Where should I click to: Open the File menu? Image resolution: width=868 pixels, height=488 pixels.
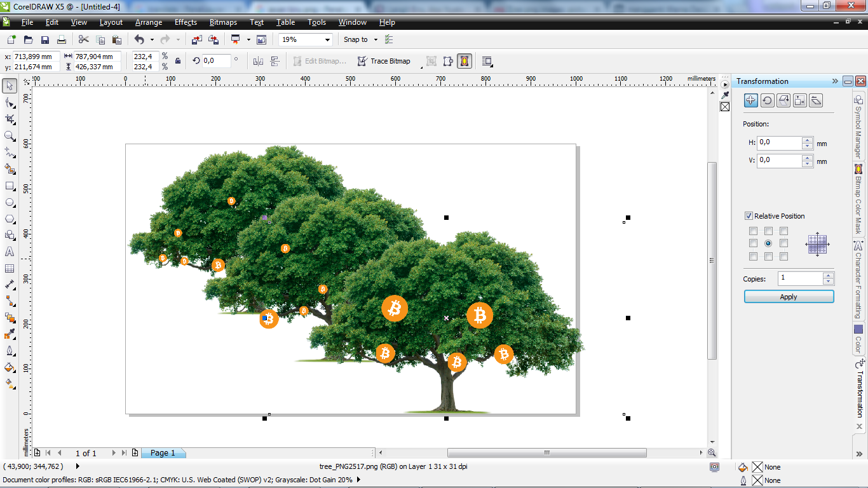tap(27, 22)
